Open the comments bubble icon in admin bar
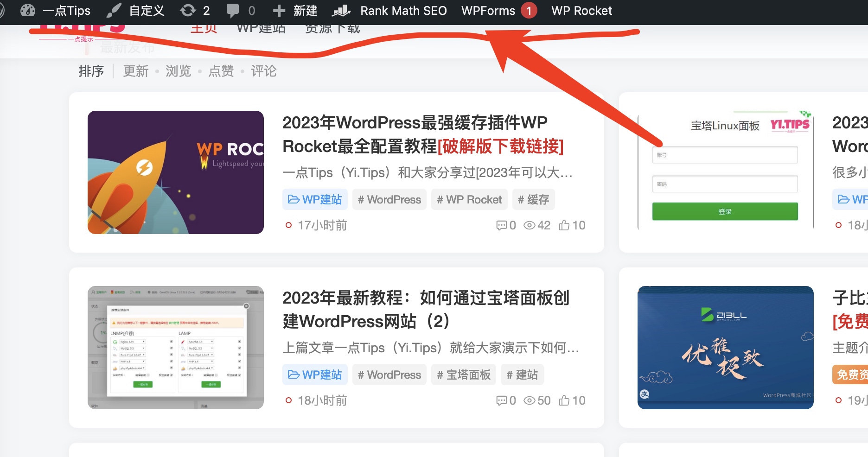Screen dimensions: 868x457 (233, 10)
